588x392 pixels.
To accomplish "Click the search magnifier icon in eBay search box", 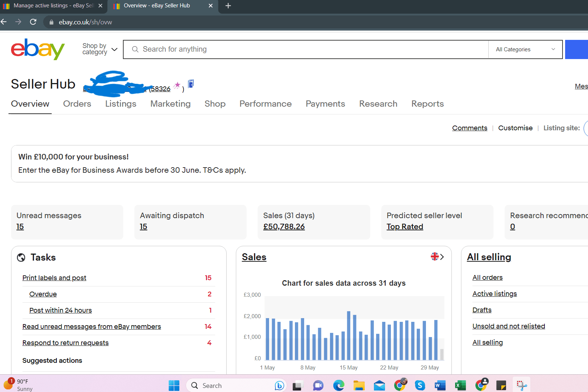I will pos(135,49).
